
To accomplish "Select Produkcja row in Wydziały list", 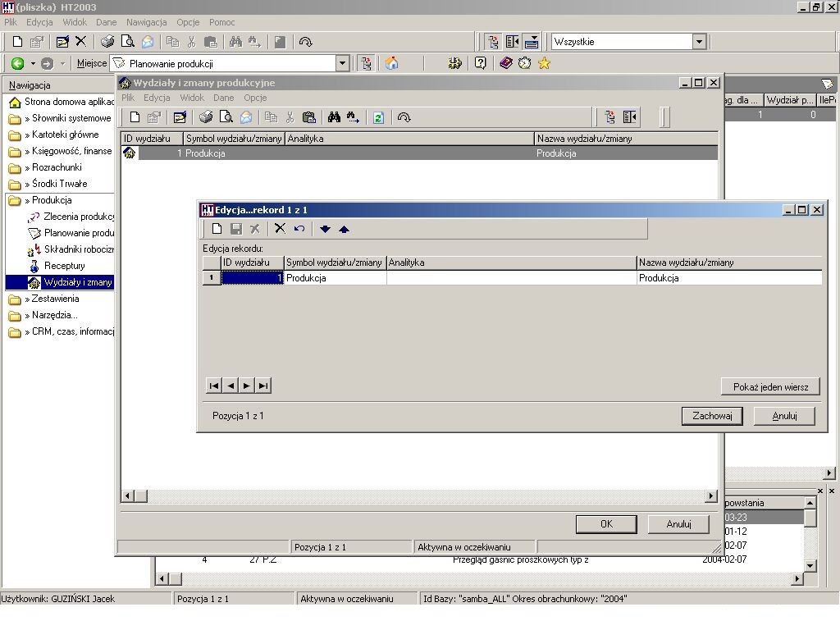I will pos(419,153).
